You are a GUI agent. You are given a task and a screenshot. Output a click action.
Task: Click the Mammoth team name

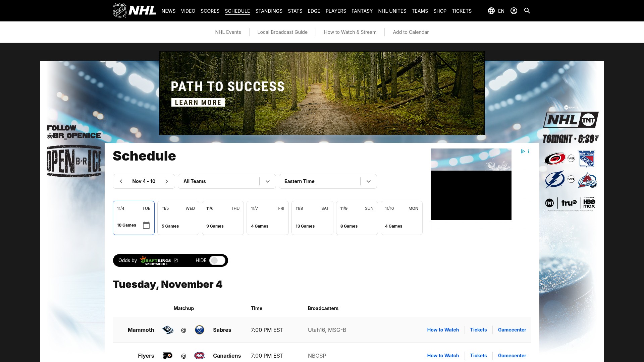click(x=141, y=330)
